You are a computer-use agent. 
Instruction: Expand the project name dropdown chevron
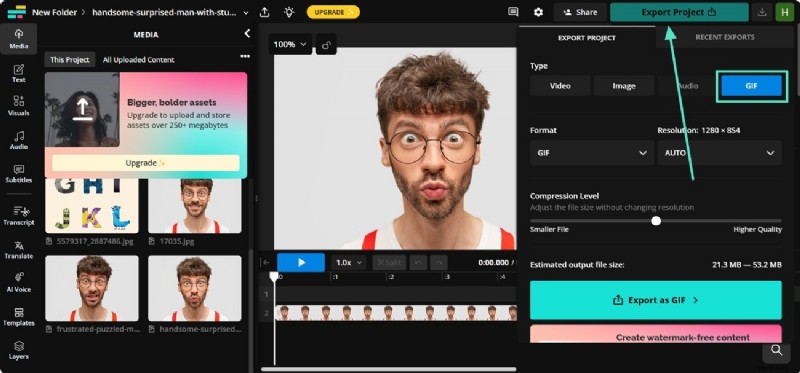pos(246,13)
